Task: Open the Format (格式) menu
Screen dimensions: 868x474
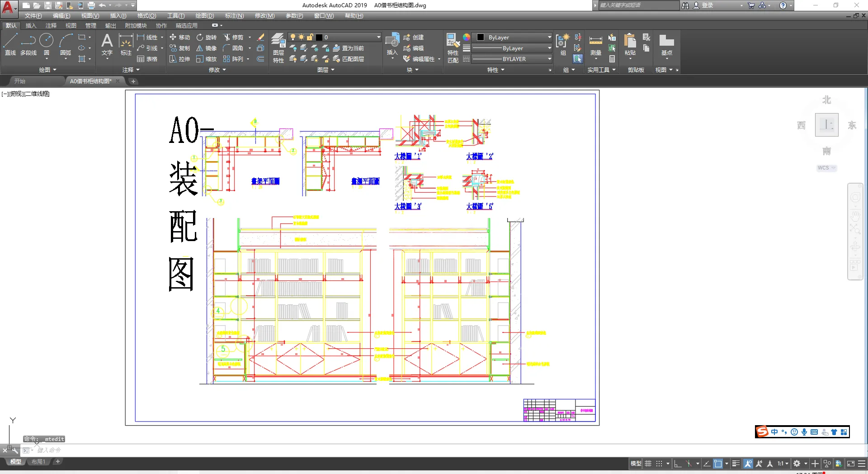Action: [x=146, y=16]
